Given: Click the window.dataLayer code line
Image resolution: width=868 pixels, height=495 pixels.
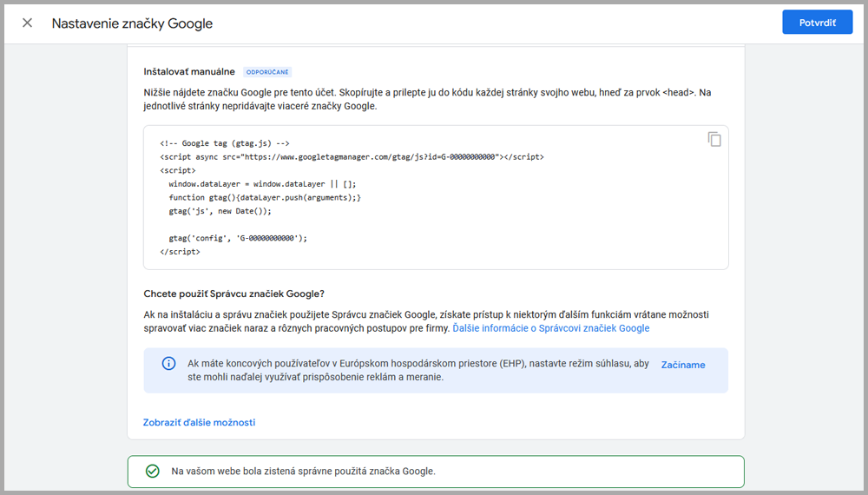Looking at the screenshot, I should [262, 184].
